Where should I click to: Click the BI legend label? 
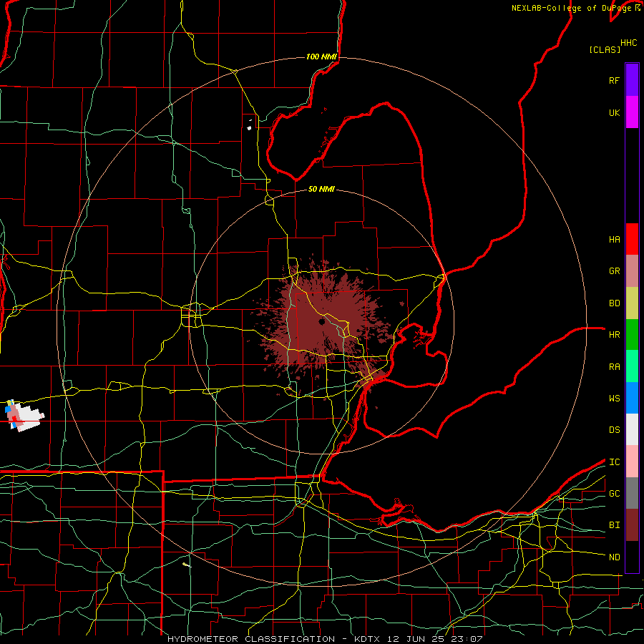(x=614, y=525)
